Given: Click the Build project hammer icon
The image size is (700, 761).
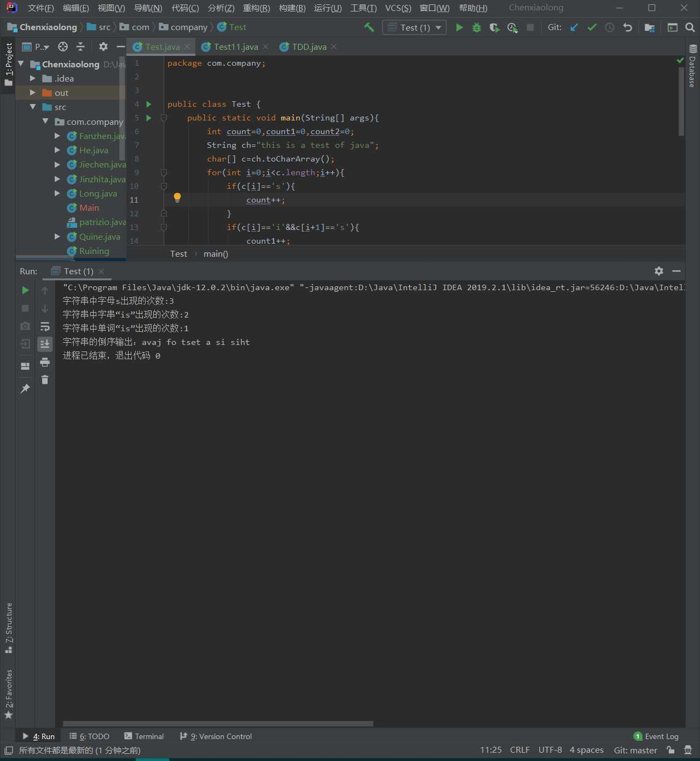Looking at the screenshot, I should pyautogui.click(x=369, y=27).
